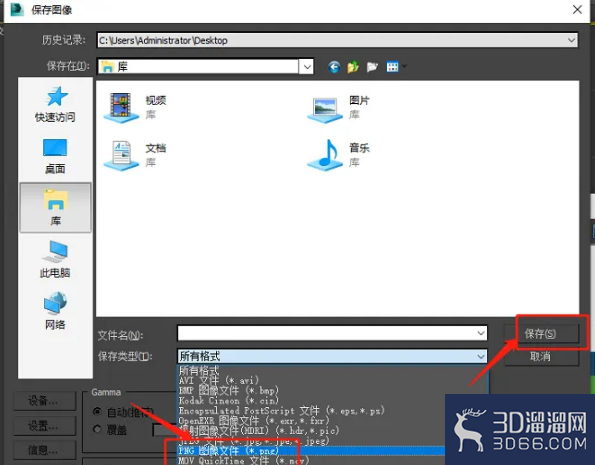Select the Gamma 覆盖 radio button
Screen dimensions: 595x465
pyautogui.click(x=97, y=429)
